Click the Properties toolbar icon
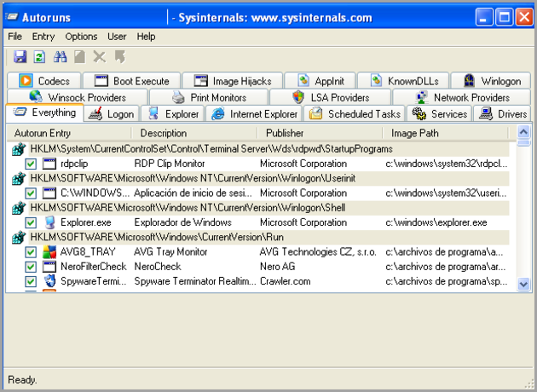Image resolution: width=537 pixels, height=392 pixels. pyautogui.click(x=80, y=57)
